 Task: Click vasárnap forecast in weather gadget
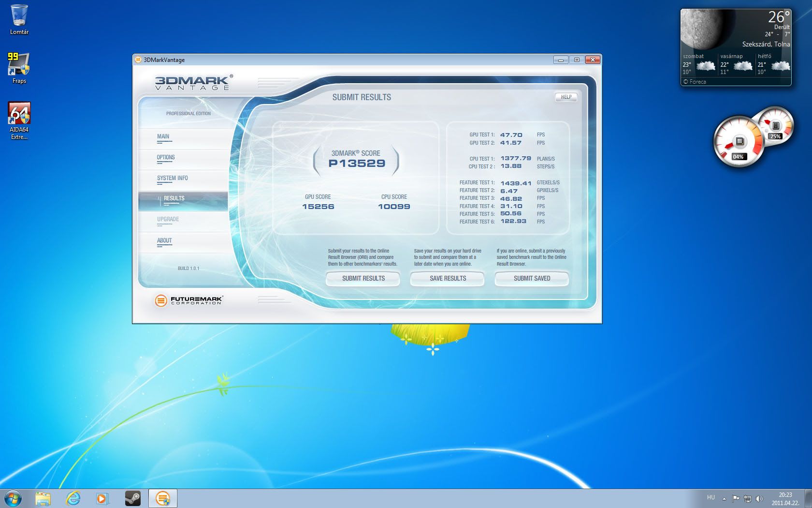click(736, 64)
